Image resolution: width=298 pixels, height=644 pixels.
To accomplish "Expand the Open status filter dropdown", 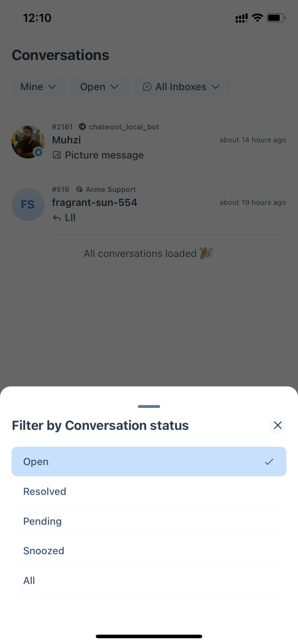I will pos(100,87).
